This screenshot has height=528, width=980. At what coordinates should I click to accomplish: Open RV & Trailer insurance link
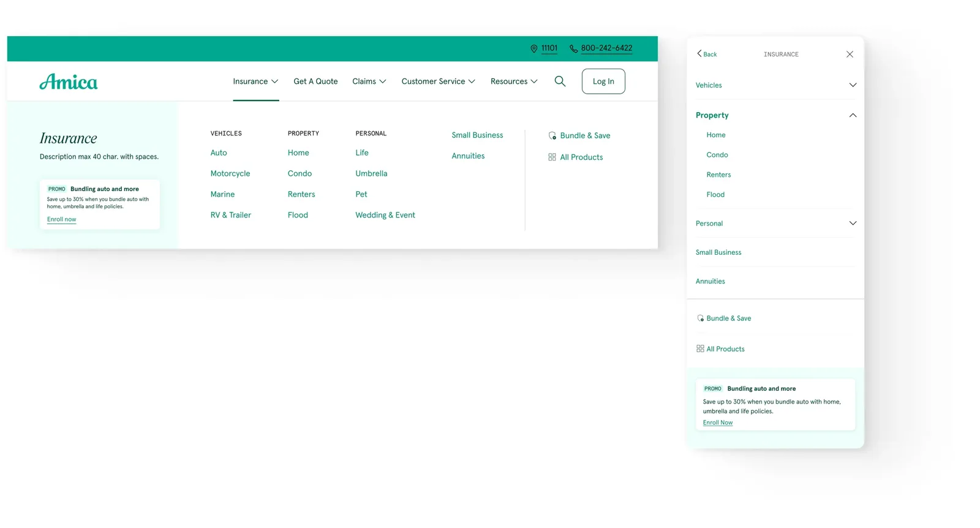point(230,215)
